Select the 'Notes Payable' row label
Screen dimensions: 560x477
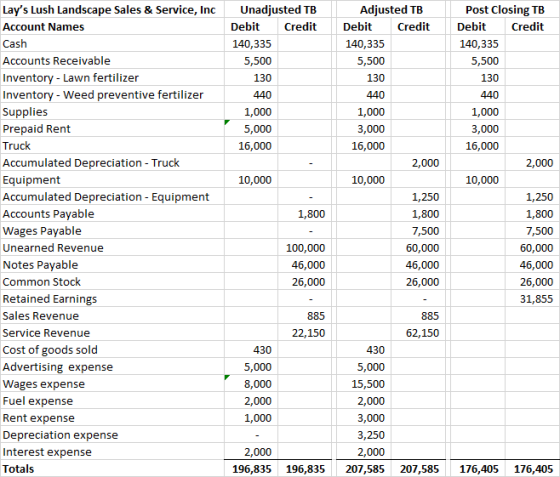pyautogui.click(x=112, y=265)
